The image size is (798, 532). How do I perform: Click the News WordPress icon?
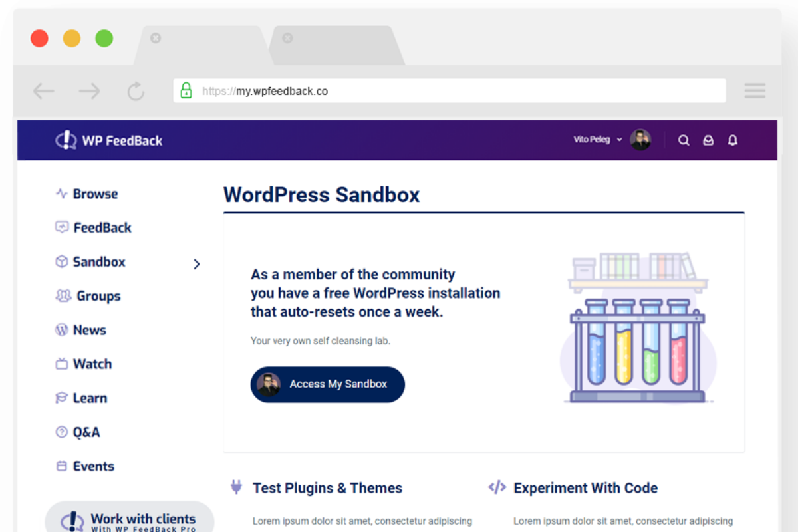pos(62,330)
